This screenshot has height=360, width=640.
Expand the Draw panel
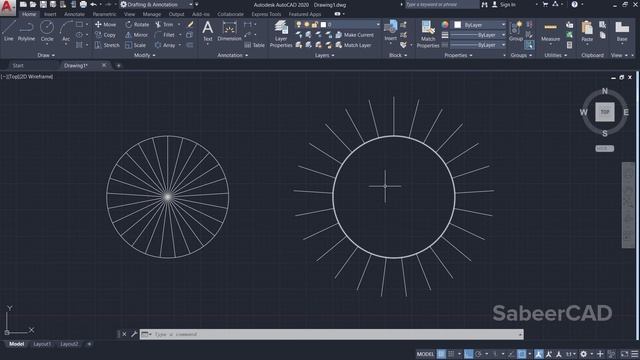pos(46,55)
